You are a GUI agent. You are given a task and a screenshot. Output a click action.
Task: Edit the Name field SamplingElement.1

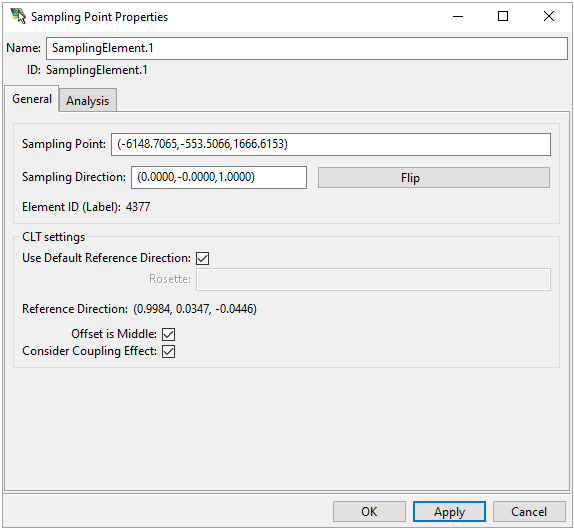point(307,48)
